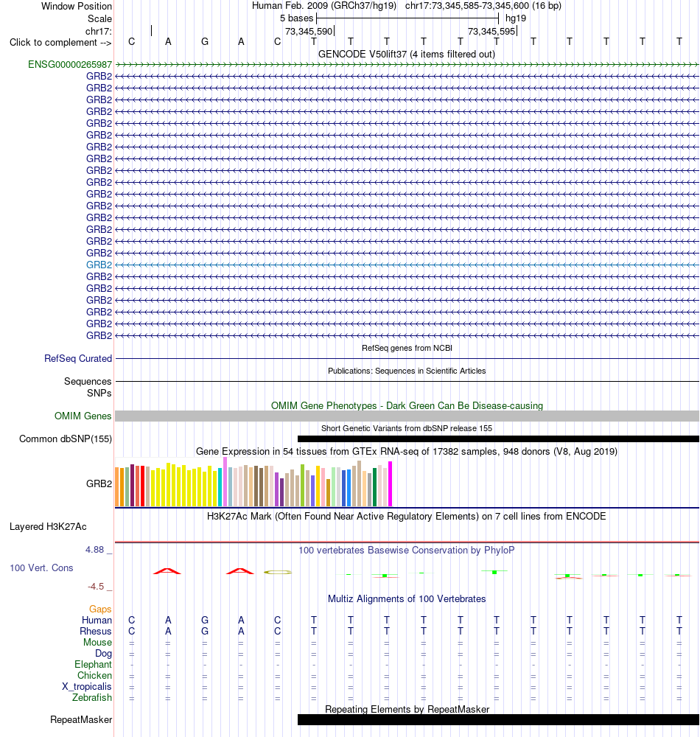Screen dimensions: 700x737
Task: Click '100 vertebrates Basewise Conservation by PhyloP' title
Action: [x=407, y=551]
